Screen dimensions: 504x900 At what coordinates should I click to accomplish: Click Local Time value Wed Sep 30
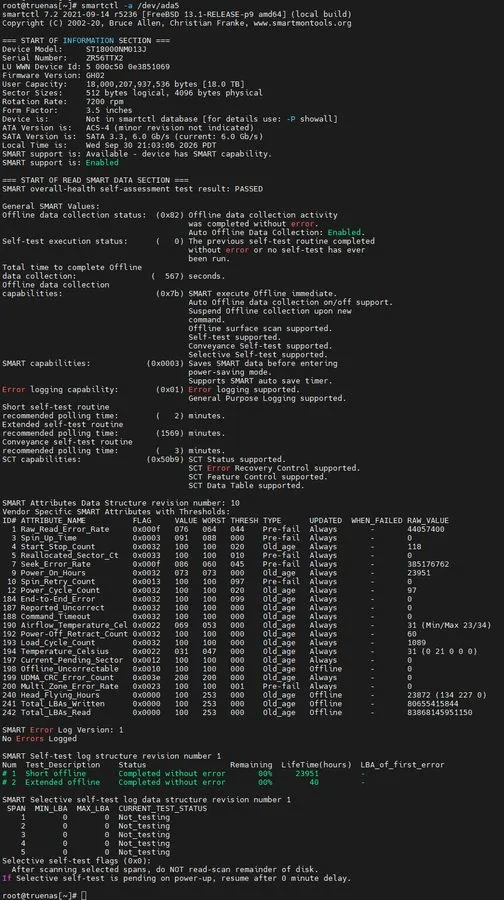click(151, 145)
